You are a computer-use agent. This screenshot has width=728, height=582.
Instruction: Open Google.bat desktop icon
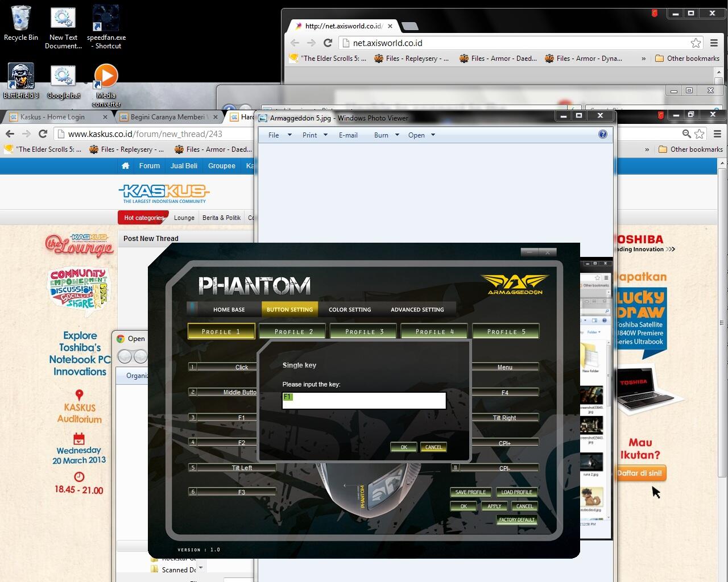tap(63, 81)
